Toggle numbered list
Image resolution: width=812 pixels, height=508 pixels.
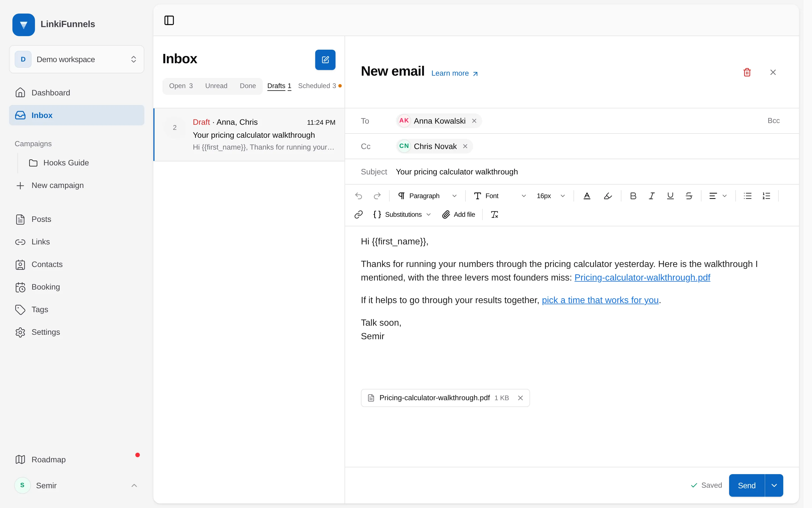pyautogui.click(x=766, y=196)
